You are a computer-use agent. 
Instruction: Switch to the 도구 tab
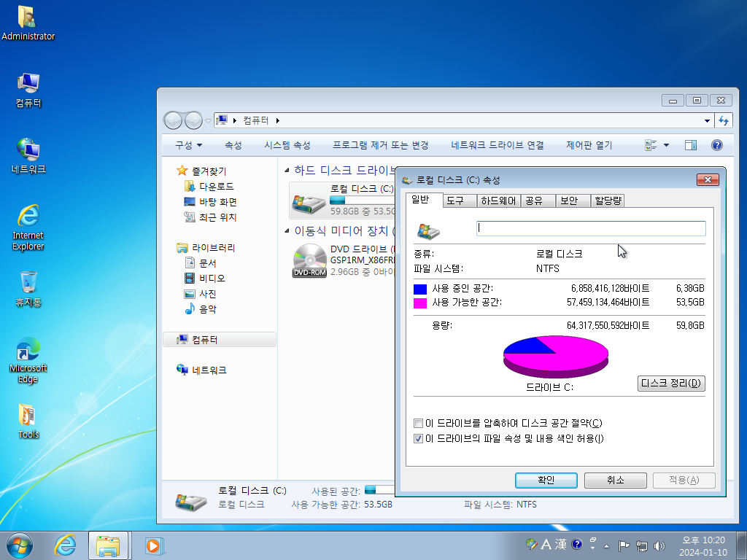click(x=460, y=201)
